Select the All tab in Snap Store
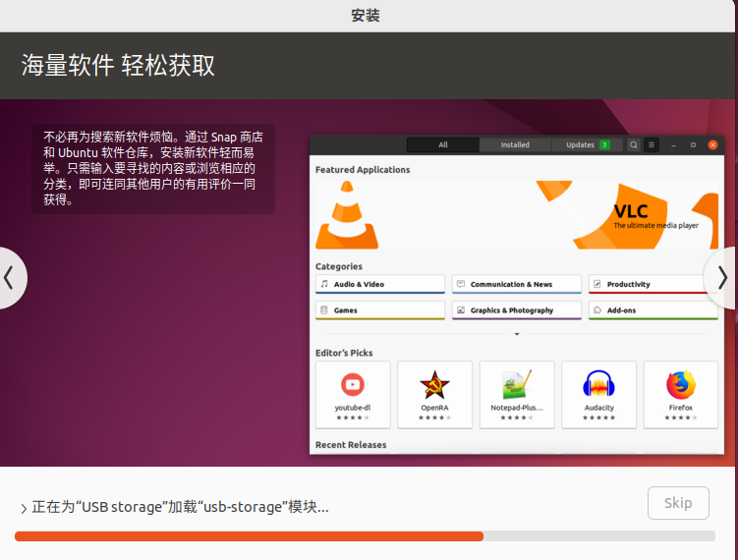The image size is (738, 560). pos(443,145)
